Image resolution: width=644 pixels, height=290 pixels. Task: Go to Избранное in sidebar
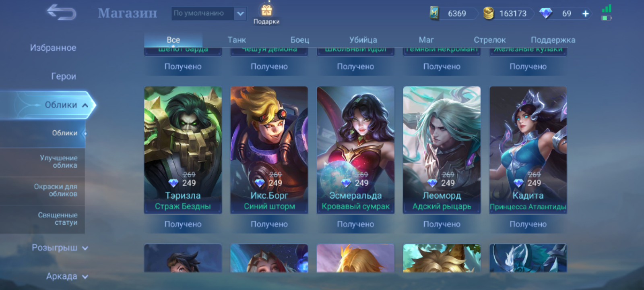coord(53,48)
